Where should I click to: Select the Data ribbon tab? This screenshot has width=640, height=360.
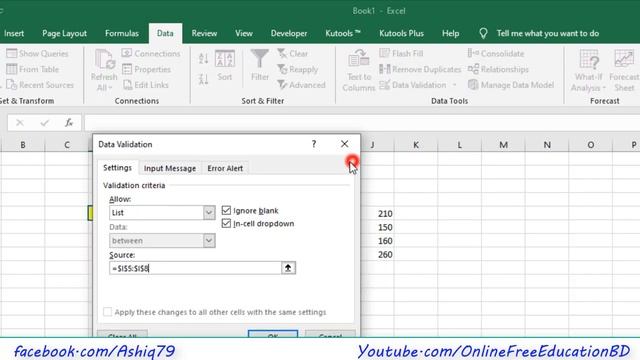point(165,33)
